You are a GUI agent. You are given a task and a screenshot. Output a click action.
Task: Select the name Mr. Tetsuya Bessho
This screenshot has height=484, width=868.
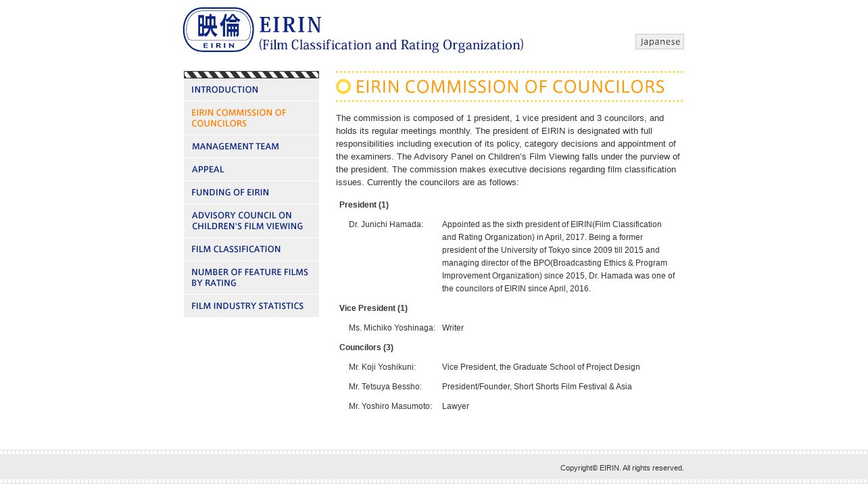click(x=385, y=387)
